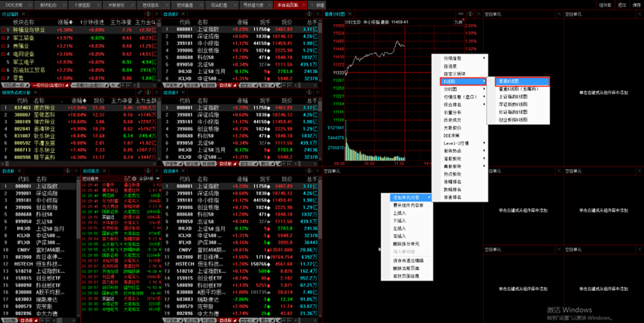Select row 种植业与林业 in 行业指数
644x323 pixels.
pyautogui.click(x=78, y=30)
